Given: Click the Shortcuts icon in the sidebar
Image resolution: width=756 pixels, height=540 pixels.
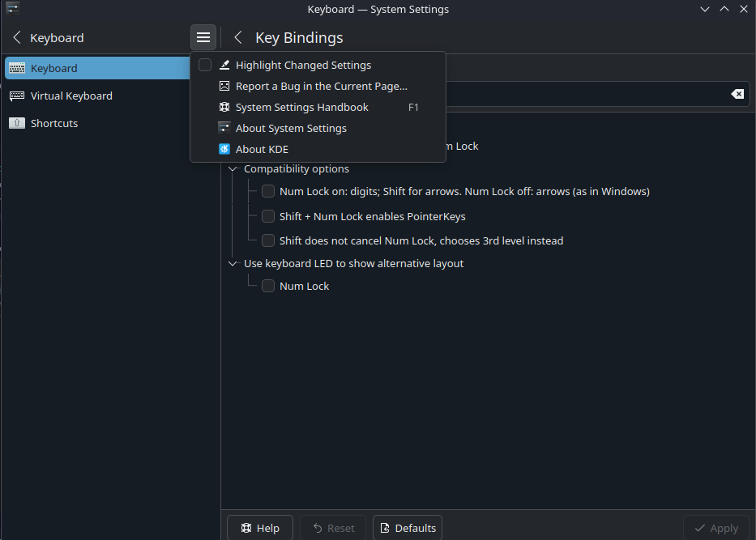Looking at the screenshot, I should coord(17,123).
